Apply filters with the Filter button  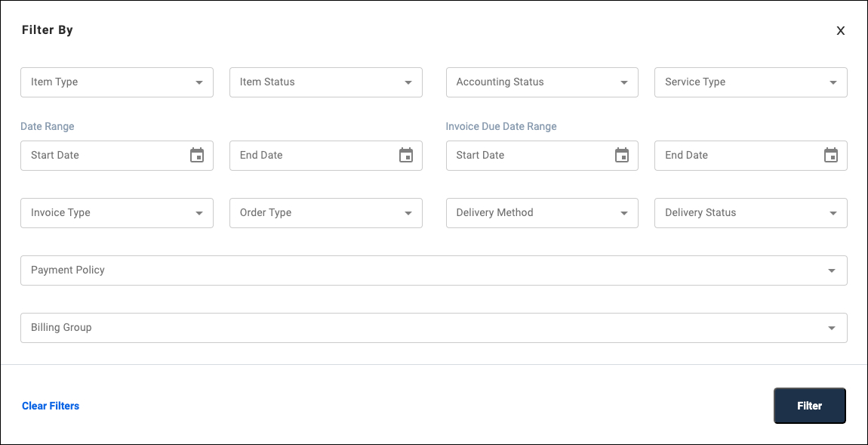[x=809, y=406]
